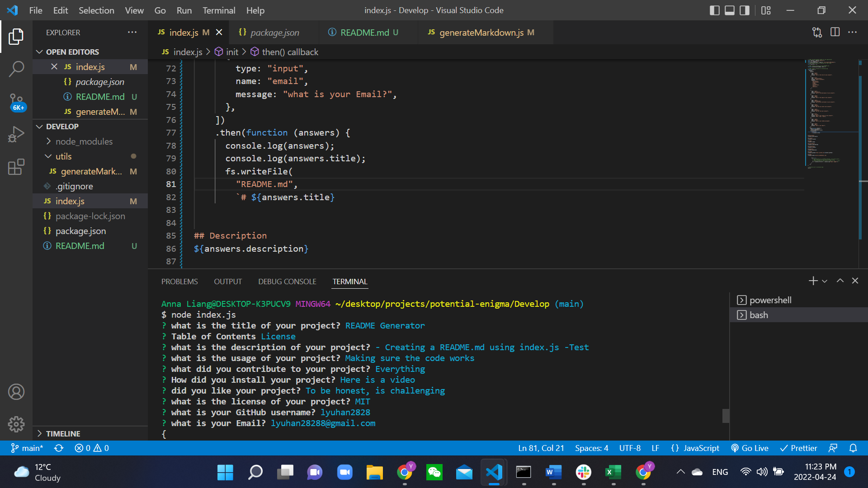Open Microsoft Word from the taskbar
The width and height of the screenshot is (868, 488).
(553, 473)
